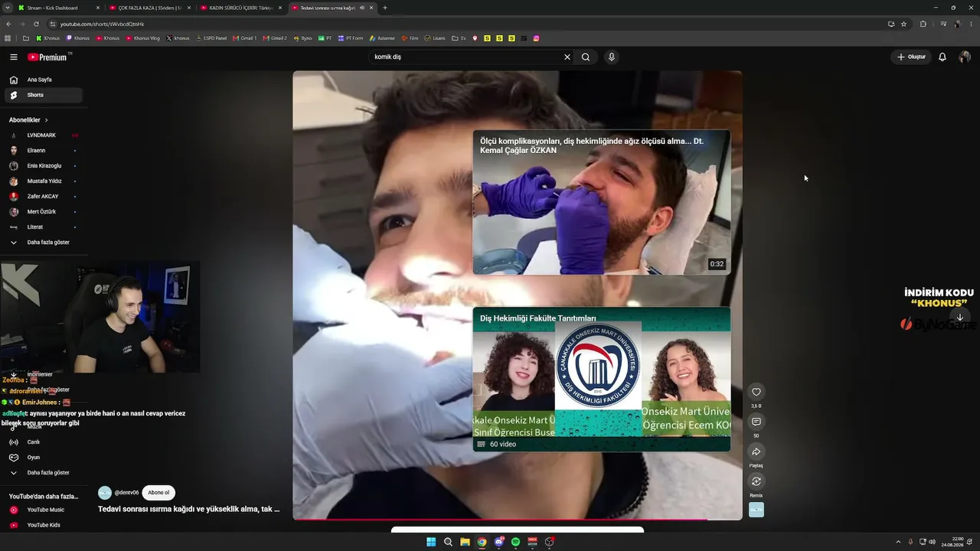Open Chrome extensions puzzle menu
This screenshot has width=980, height=551.
click(923, 24)
